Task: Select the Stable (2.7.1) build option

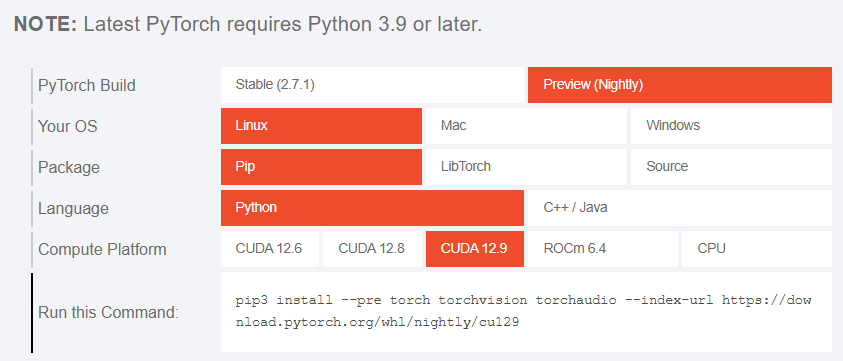Action: (372, 85)
